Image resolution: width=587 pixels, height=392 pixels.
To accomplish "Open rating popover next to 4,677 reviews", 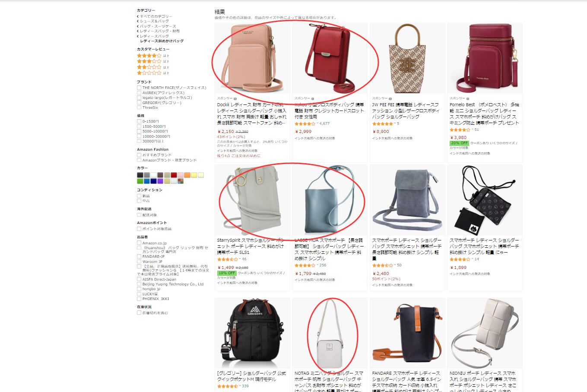I will [317, 123].
